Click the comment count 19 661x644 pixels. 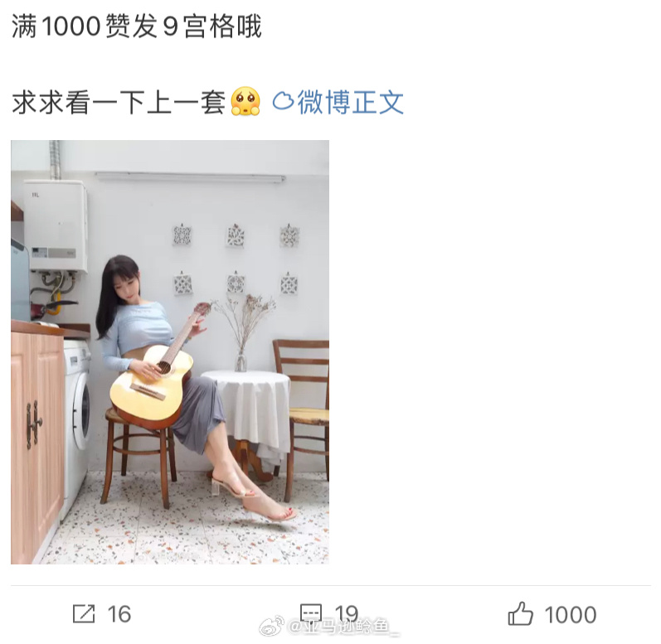pos(346,614)
